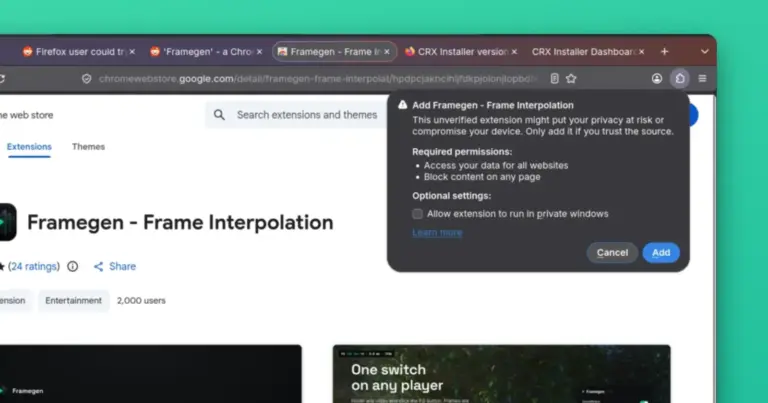Click the 'Access your data for all websites' permission

coord(496,166)
